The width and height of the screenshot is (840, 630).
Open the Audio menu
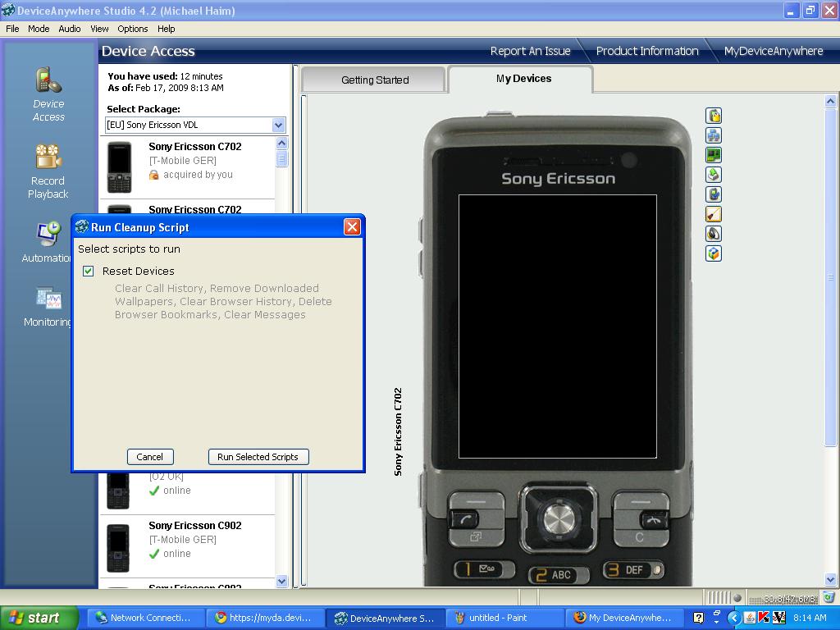pyautogui.click(x=70, y=29)
